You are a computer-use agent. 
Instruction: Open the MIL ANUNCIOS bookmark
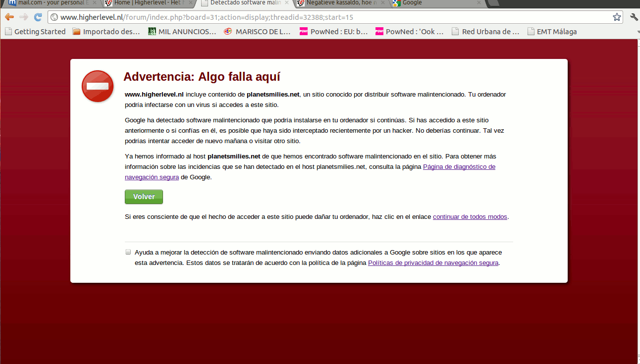pos(182,32)
